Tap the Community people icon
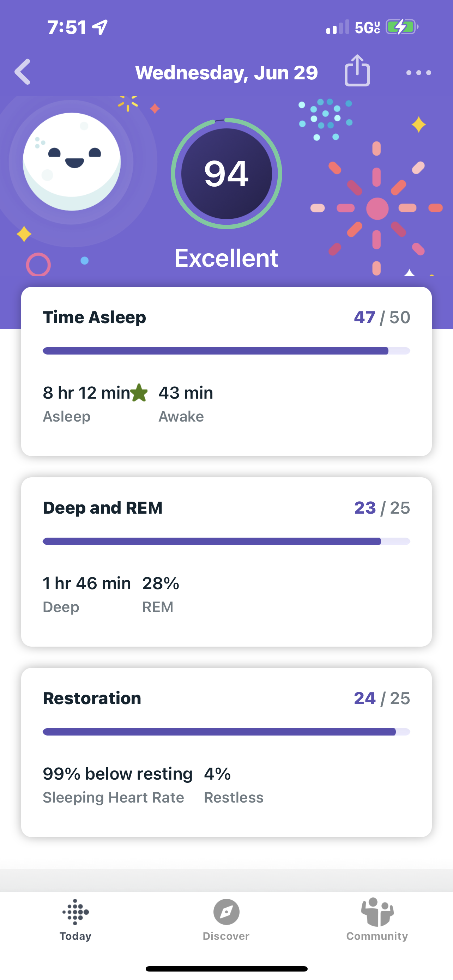This screenshot has width=453, height=980. 377,912
